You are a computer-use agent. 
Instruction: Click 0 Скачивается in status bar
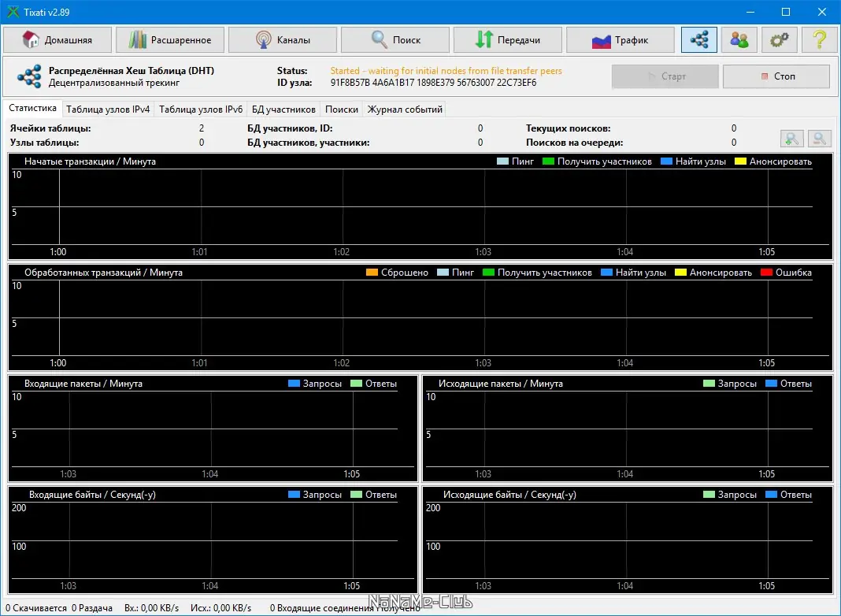(x=36, y=608)
